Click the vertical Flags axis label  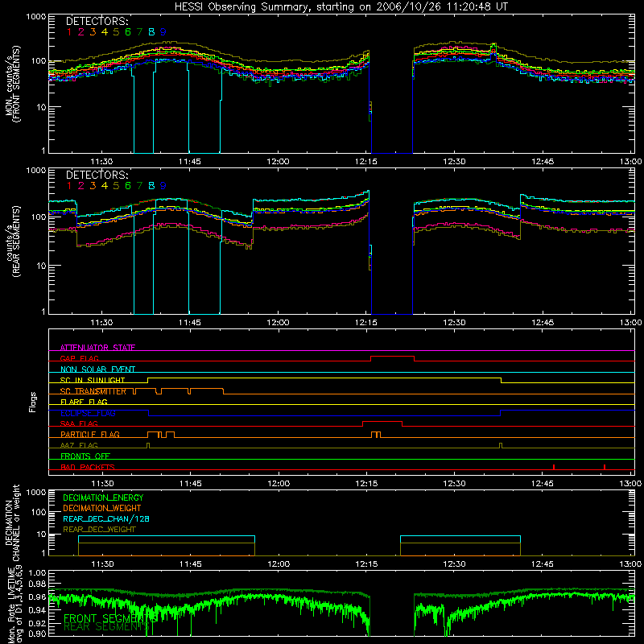point(33,402)
